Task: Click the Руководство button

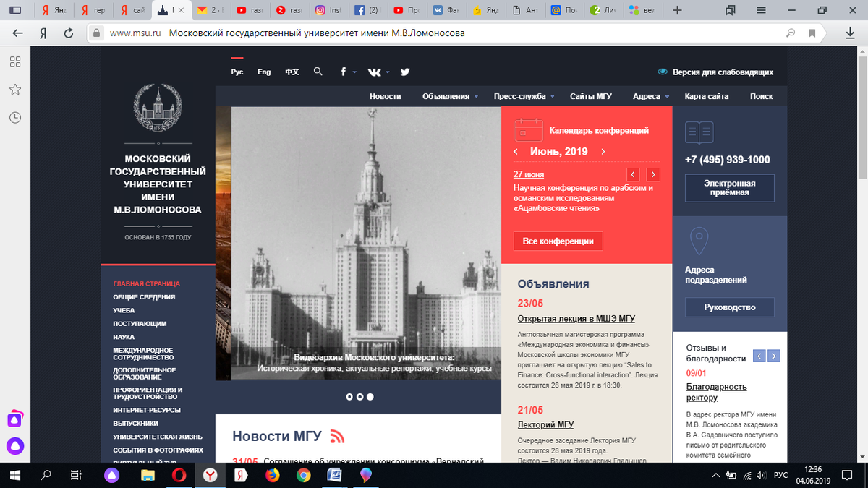Action: pyautogui.click(x=730, y=307)
